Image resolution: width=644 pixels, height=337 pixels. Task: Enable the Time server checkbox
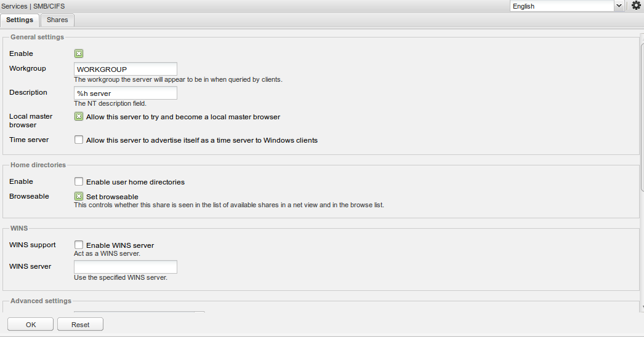click(79, 140)
